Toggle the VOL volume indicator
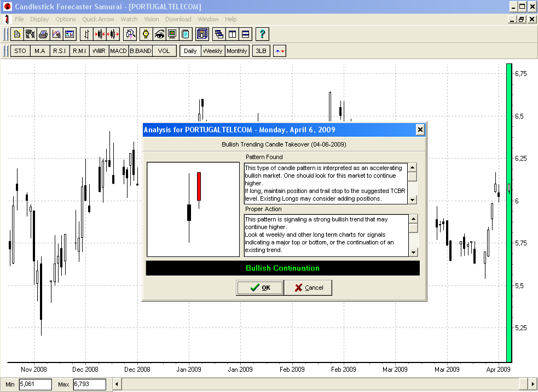The image size is (538, 392). pos(164,51)
